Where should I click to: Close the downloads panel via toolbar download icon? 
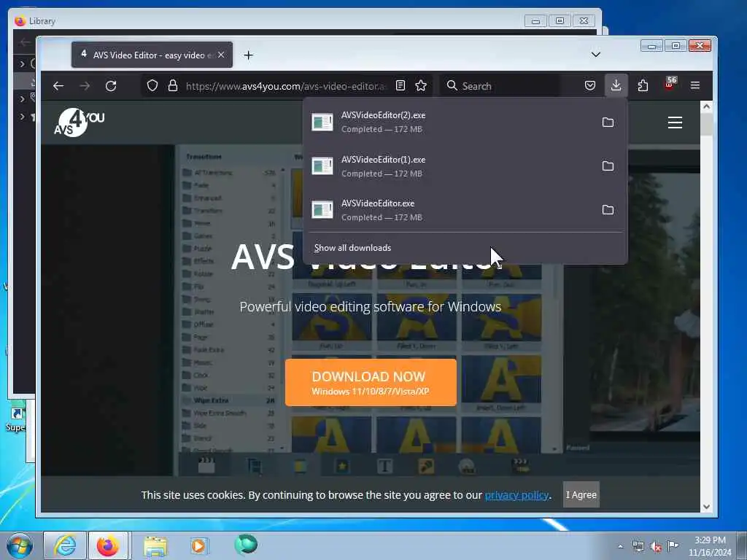[616, 86]
